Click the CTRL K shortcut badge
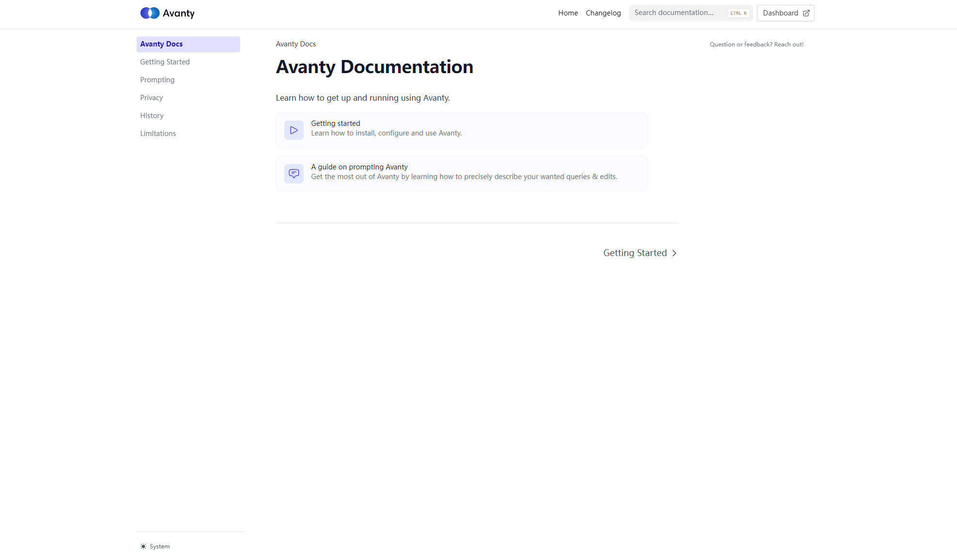Image resolution: width=957 pixels, height=560 pixels. coord(738,13)
